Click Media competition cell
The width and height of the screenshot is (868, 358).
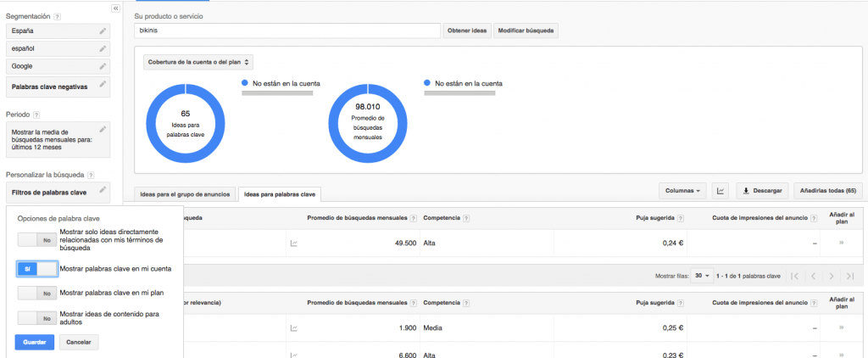(432, 328)
